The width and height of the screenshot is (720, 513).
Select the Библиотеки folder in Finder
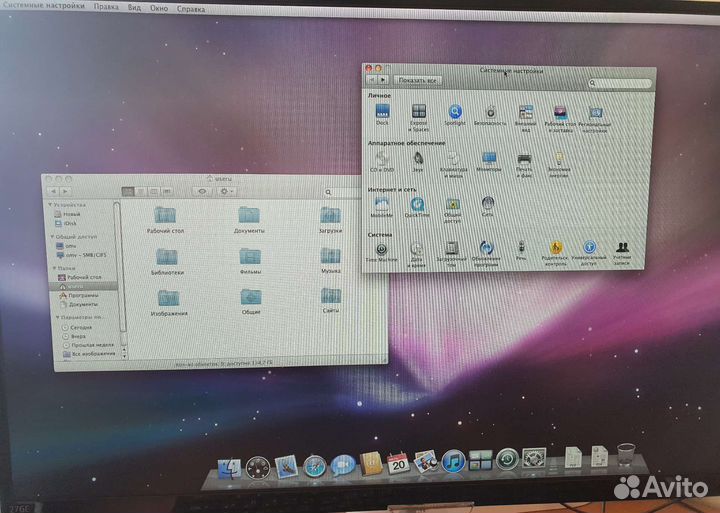[x=167, y=261]
